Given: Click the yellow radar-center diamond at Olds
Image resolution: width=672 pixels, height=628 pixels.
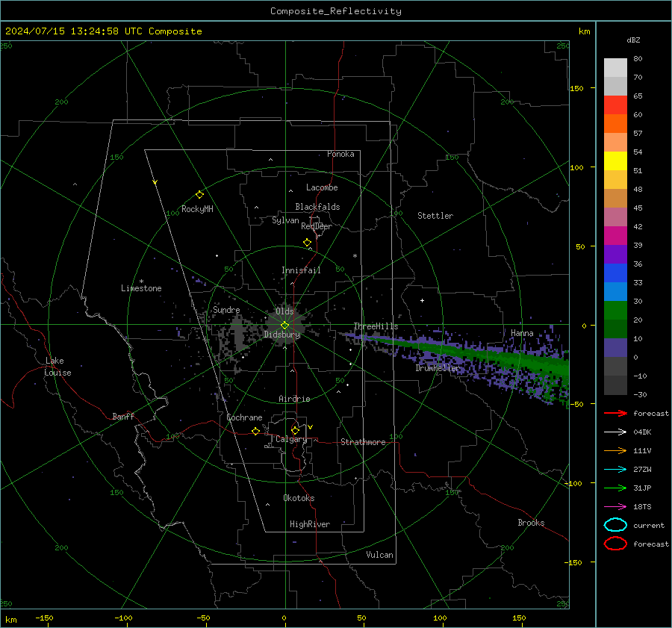Looking at the screenshot, I should [x=284, y=325].
